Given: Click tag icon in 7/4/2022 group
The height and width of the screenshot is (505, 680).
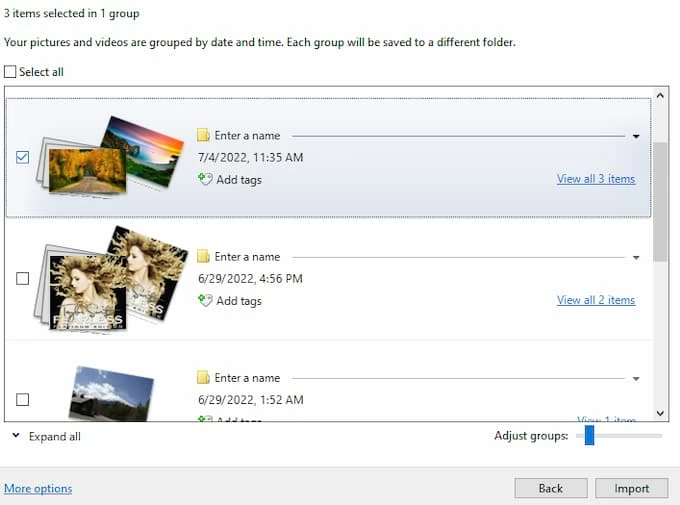Looking at the screenshot, I should pyautogui.click(x=204, y=180).
